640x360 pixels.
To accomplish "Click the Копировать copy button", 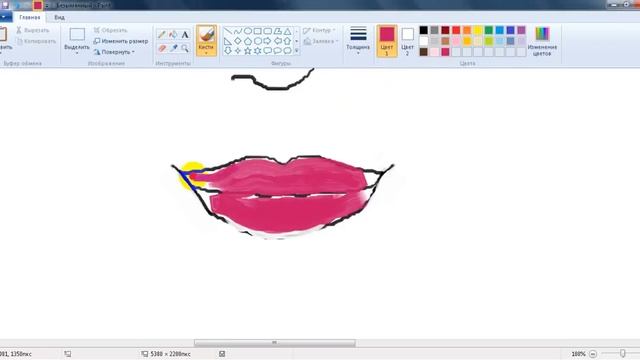I will click(36, 41).
